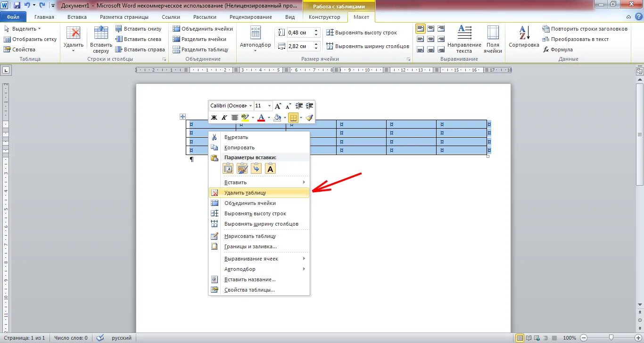Set the font color red A swatch
Screen dimensions: 644x343
tap(261, 117)
